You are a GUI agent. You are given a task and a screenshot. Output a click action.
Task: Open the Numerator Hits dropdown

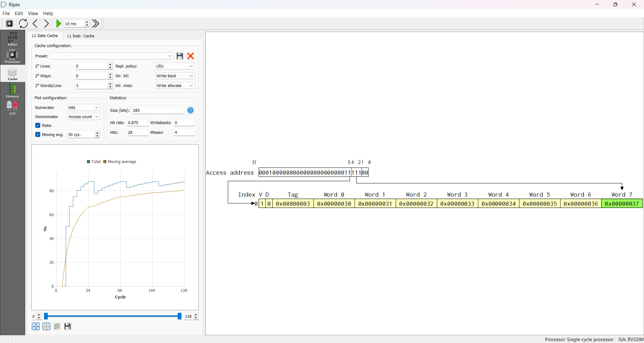pos(84,107)
